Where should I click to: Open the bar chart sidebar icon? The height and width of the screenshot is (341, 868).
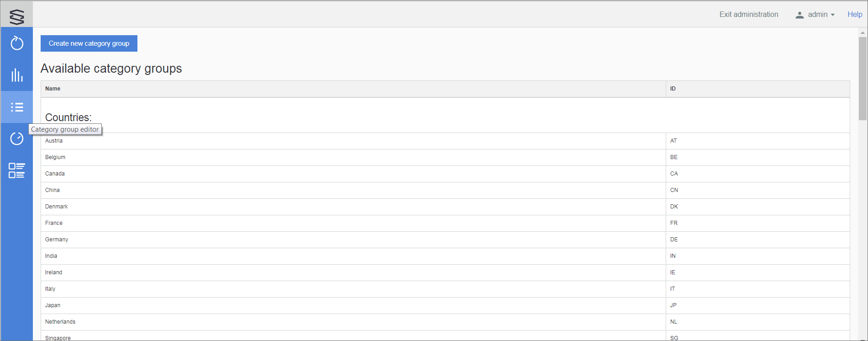click(x=17, y=75)
